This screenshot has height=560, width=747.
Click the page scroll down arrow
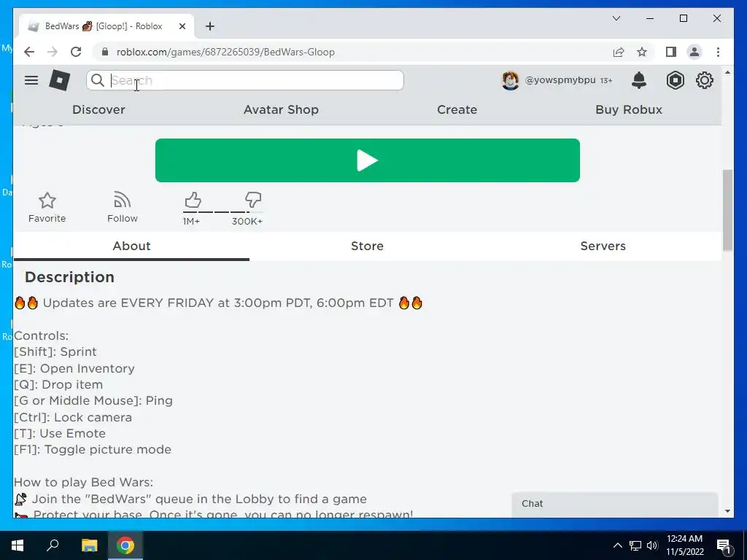click(727, 511)
